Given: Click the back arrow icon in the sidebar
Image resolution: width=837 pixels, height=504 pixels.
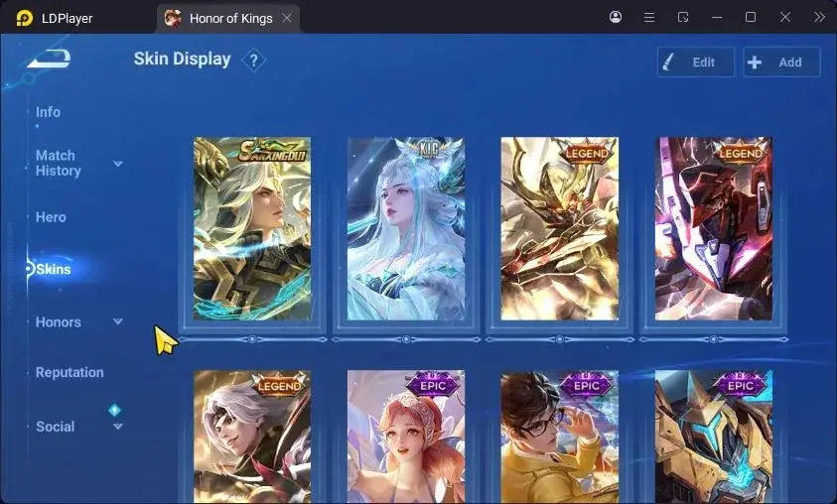Looking at the screenshot, I should click(49, 59).
